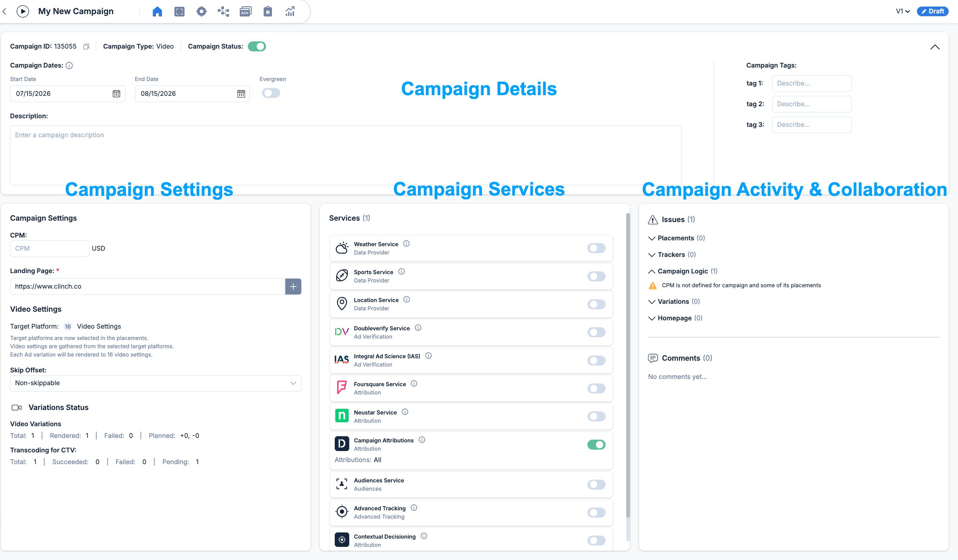Screen dimensions: 958x560
Task: Enable the Contextual Decisioning toggle
Action: (x=596, y=541)
